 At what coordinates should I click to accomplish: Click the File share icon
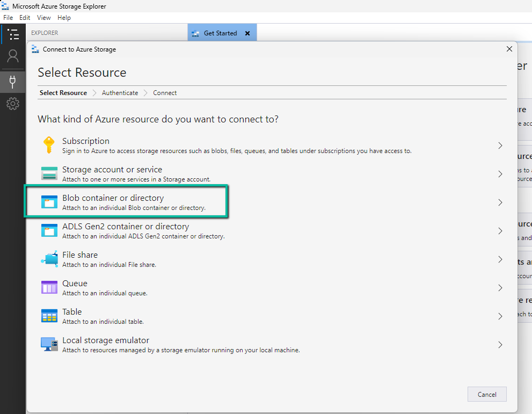(49, 259)
